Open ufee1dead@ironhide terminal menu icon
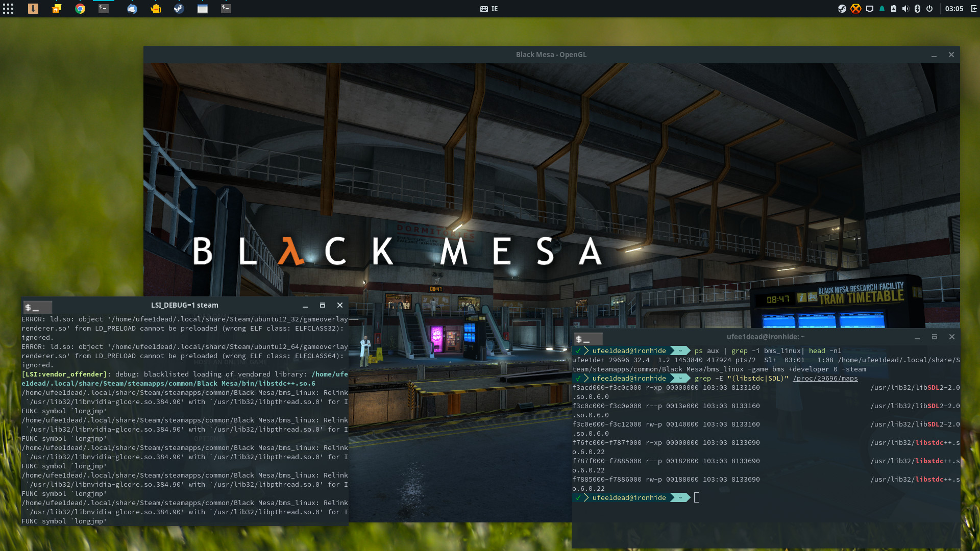The width and height of the screenshot is (980, 551). pos(588,339)
